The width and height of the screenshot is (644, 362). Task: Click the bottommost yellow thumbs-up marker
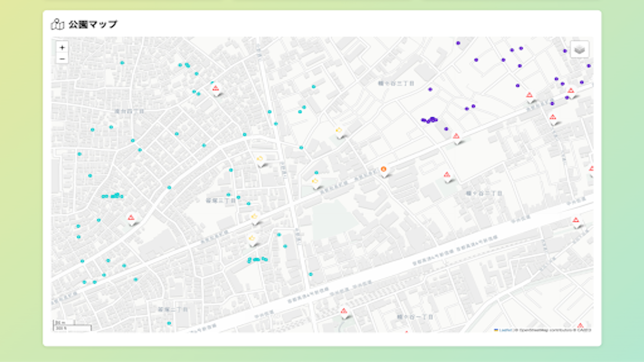pyautogui.click(x=252, y=239)
